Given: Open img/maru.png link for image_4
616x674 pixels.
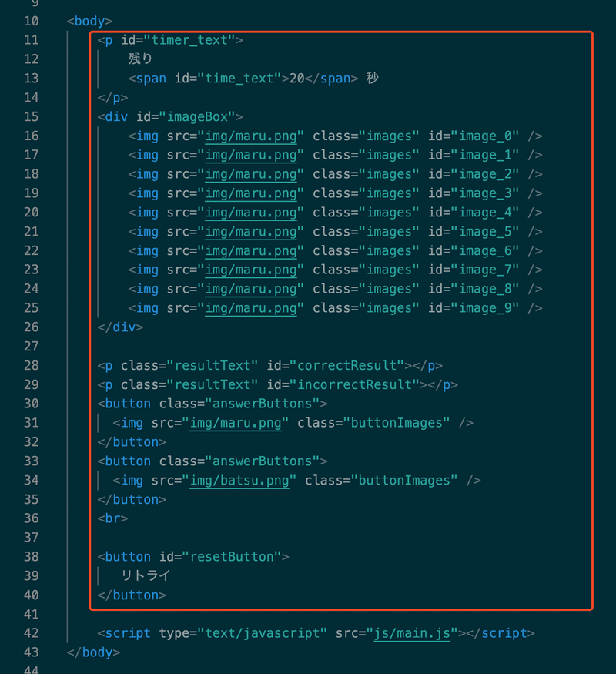Looking at the screenshot, I should 251,213.
